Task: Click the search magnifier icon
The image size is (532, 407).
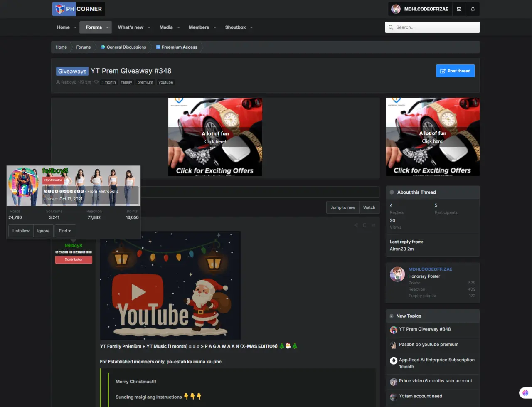Action: point(391,27)
